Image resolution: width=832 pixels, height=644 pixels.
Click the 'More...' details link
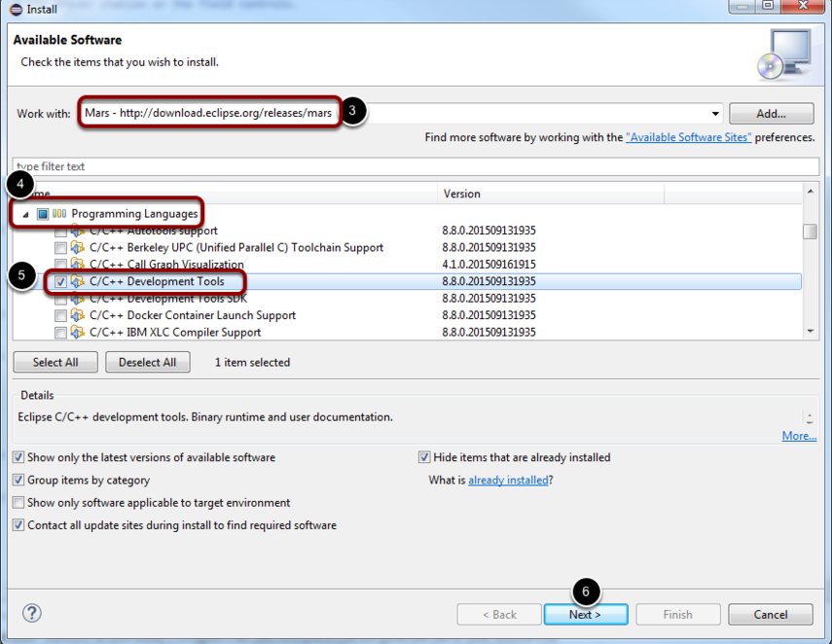[x=798, y=435]
